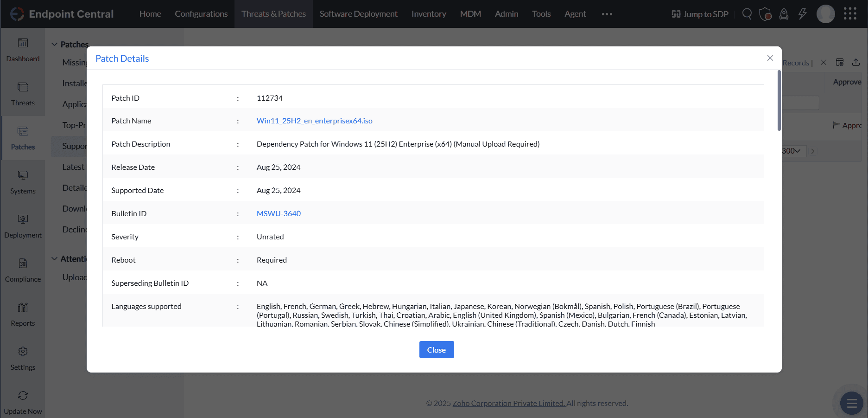Image resolution: width=868 pixels, height=418 pixels.
Task: Click the Patch Details dialog title
Action: coord(122,58)
